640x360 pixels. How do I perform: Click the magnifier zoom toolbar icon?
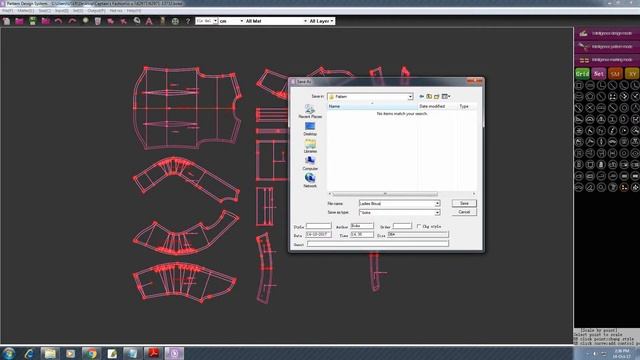pyautogui.click(x=137, y=21)
